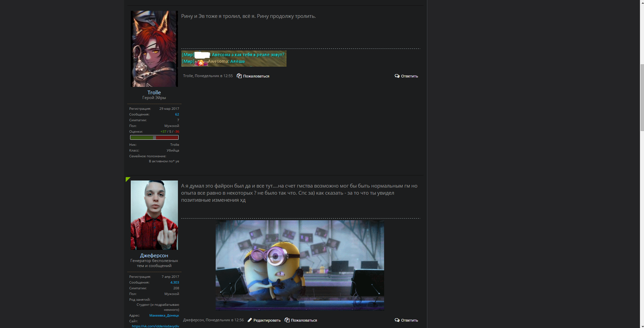
Task: Click the minions signature image
Action: 300,265
